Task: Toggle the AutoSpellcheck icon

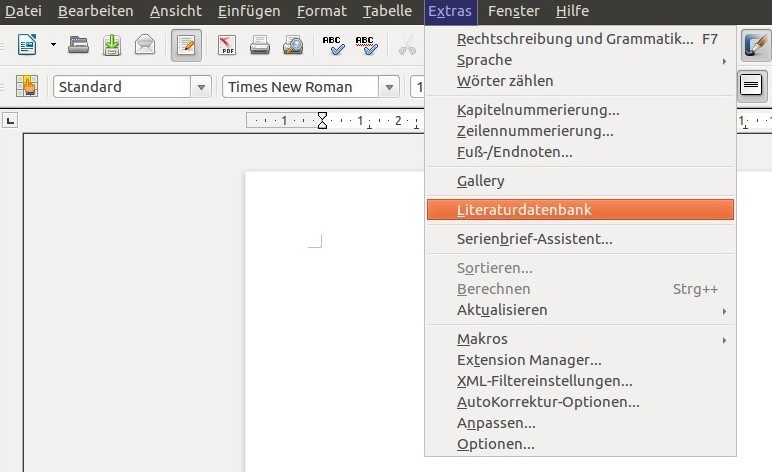Action: (x=366, y=45)
